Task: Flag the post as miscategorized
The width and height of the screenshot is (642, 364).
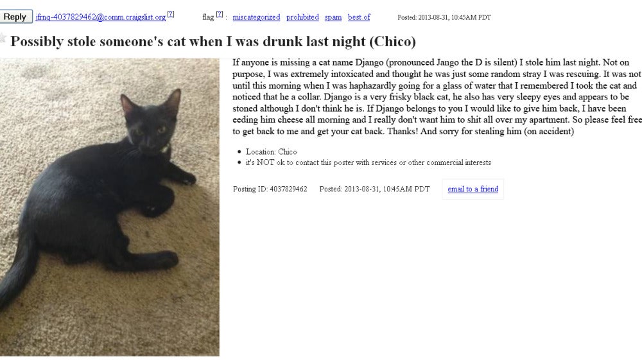Action: pyautogui.click(x=256, y=17)
